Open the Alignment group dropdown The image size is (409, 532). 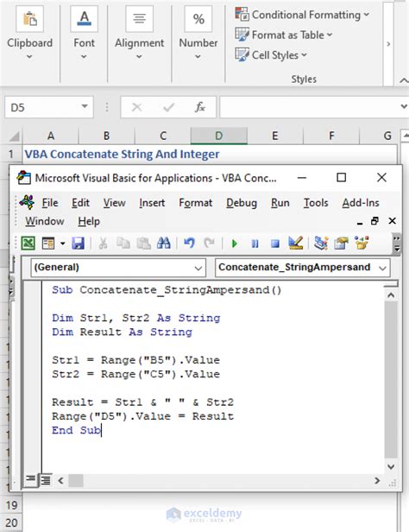[x=139, y=57]
